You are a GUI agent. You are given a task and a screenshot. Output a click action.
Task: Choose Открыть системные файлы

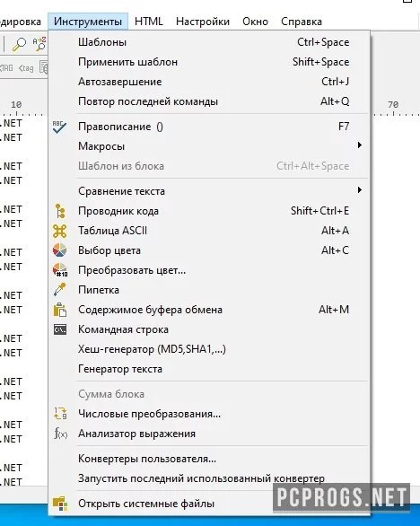pos(210,504)
